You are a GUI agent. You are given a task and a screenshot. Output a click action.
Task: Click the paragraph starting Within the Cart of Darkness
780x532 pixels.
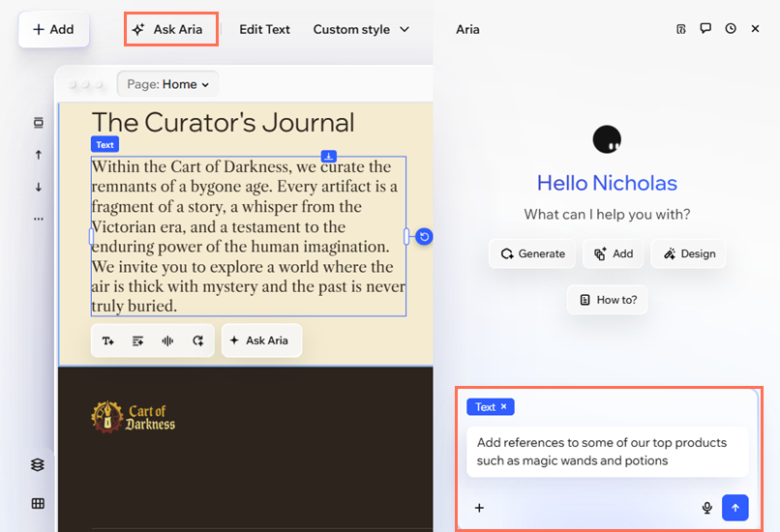[x=249, y=236]
